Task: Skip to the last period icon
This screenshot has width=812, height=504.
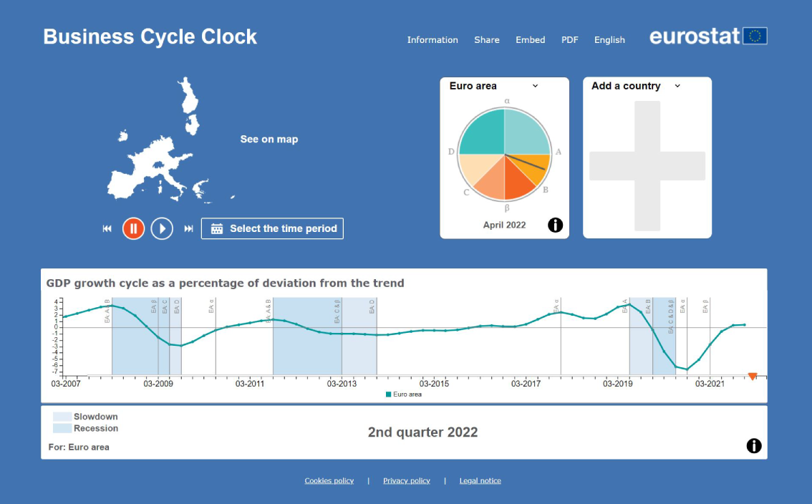Action: [188, 228]
